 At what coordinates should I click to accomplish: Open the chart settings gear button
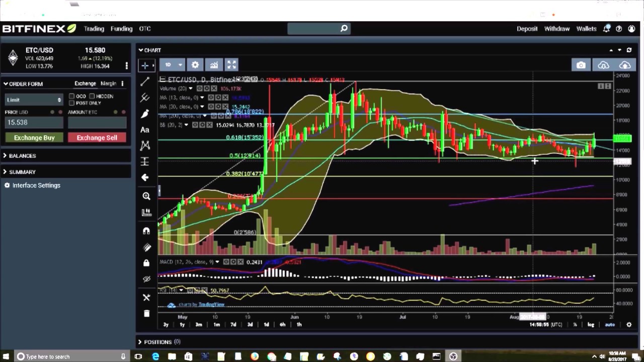(195, 65)
